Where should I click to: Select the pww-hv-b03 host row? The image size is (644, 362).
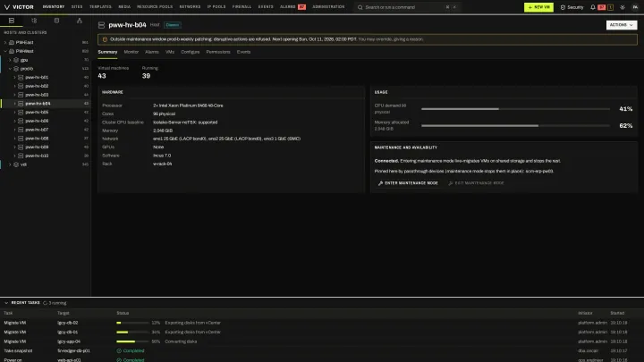(x=46, y=95)
